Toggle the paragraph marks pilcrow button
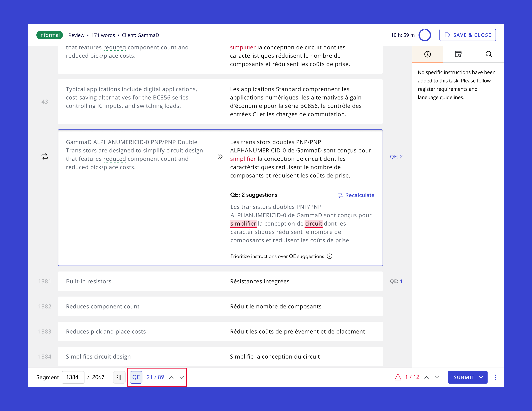The height and width of the screenshot is (411, 532). [x=119, y=377]
